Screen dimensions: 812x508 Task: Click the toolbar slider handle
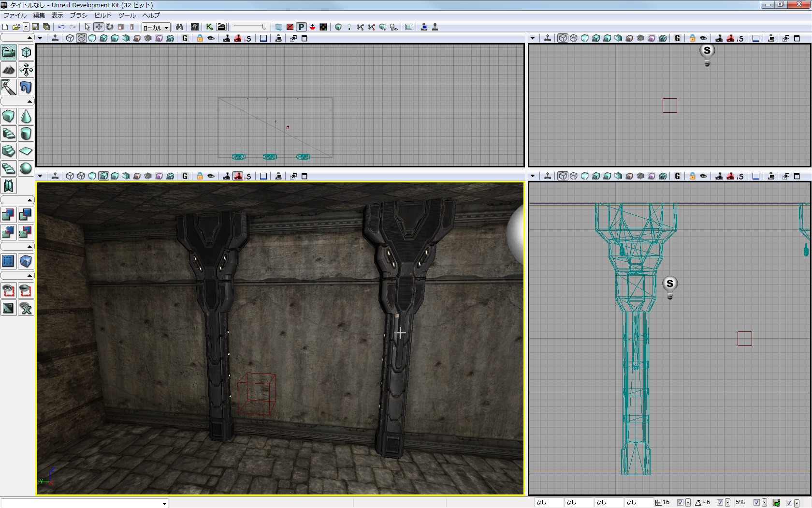point(264,27)
